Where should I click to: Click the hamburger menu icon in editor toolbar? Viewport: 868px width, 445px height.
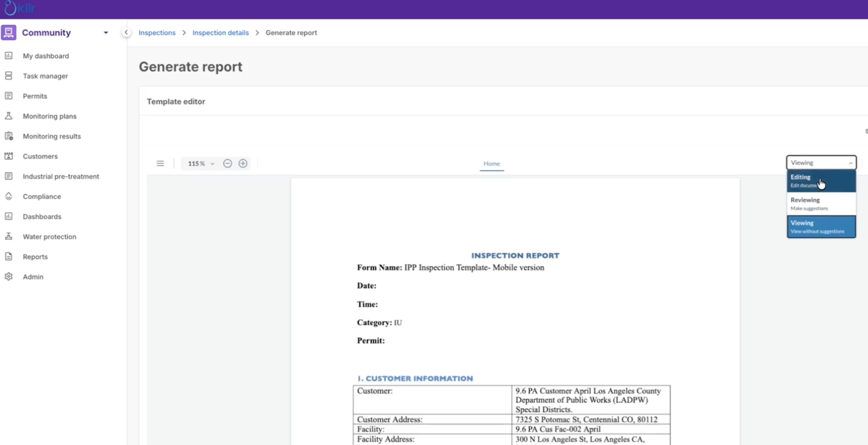160,164
